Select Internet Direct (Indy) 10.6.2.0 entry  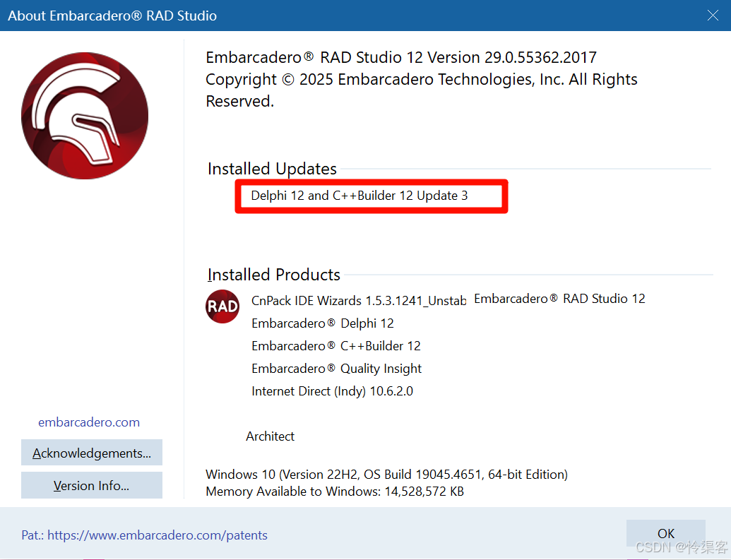coord(333,391)
